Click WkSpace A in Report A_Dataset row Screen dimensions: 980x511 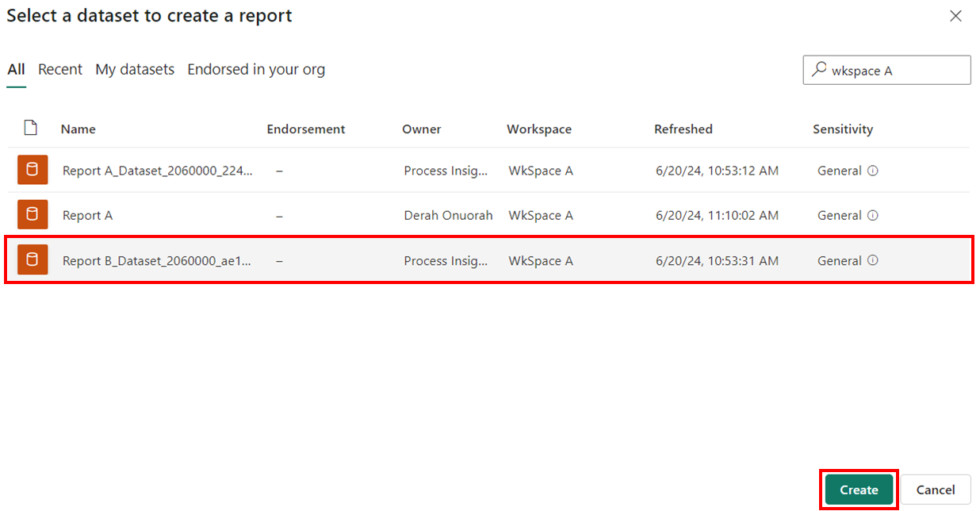point(541,171)
